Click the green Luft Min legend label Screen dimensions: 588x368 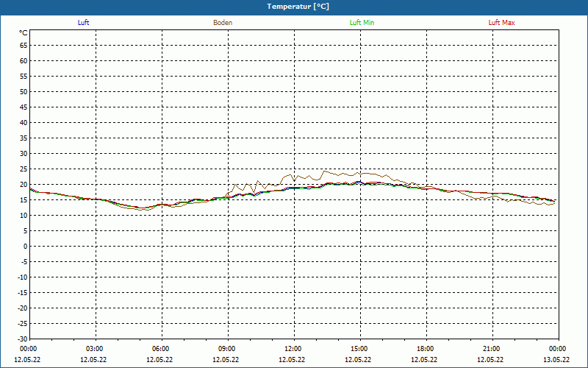pyautogui.click(x=362, y=23)
